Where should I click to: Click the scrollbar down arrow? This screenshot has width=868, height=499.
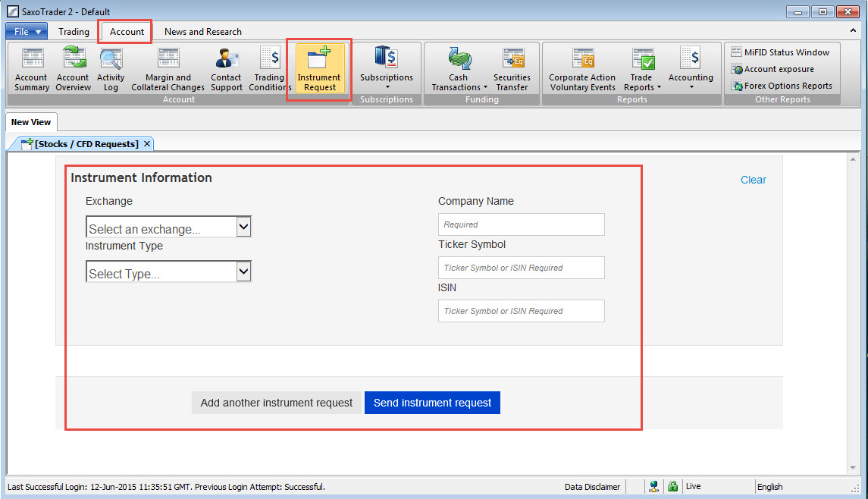click(853, 468)
